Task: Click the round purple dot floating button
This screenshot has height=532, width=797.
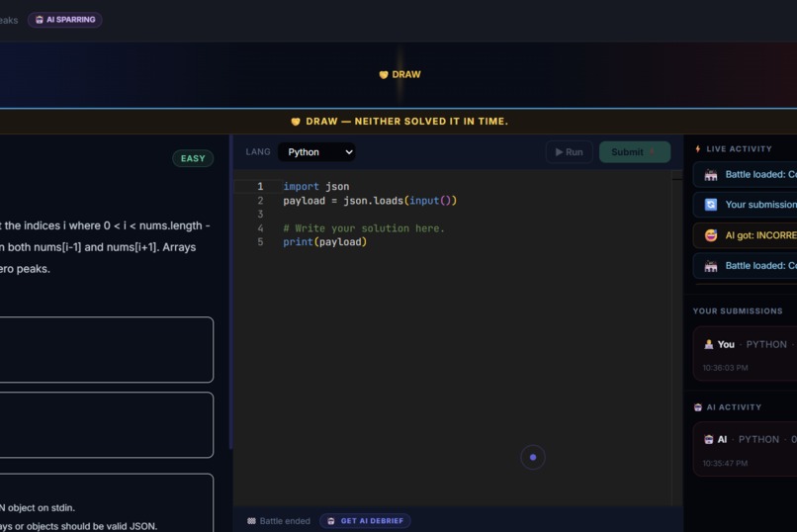Action: click(533, 457)
